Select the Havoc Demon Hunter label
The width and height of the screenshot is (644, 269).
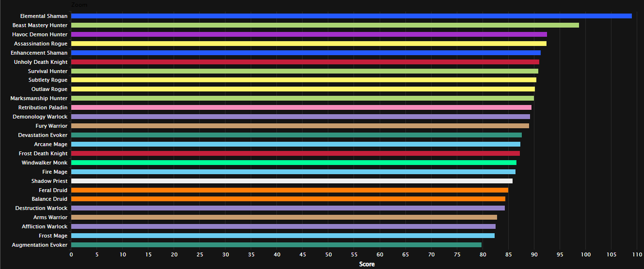(40, 34)
